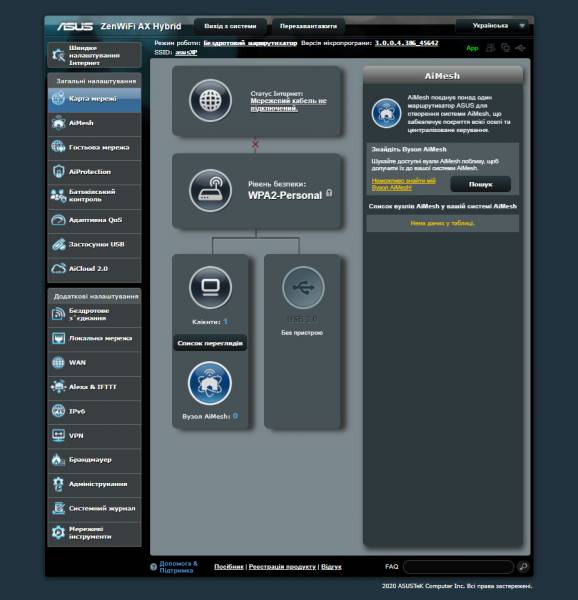The width and height of the screenshot is (578, 600).
Task: Open the Internet status globe icon
Action: pyautogui.click(x=210, y=101)
